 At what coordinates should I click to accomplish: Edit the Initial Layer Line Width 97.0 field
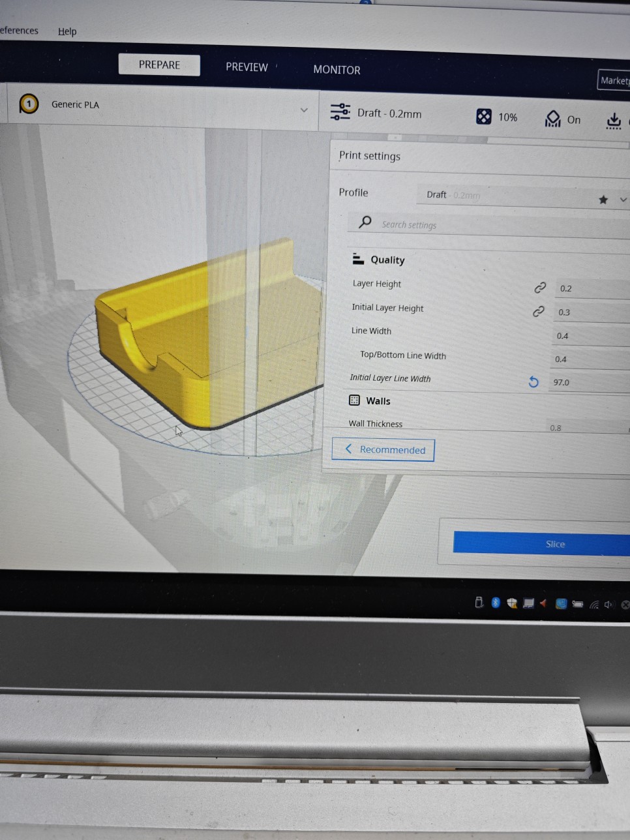coord(589,382)
